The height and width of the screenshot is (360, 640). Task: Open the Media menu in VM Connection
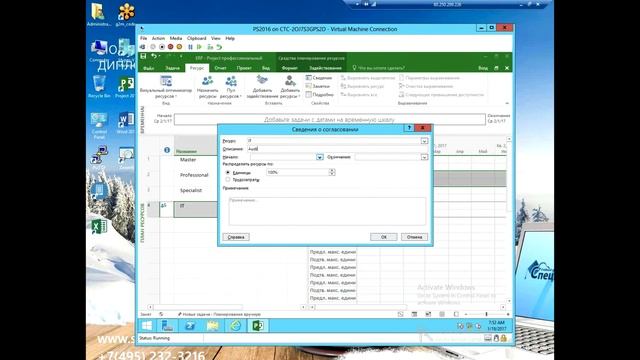(176, 38)
